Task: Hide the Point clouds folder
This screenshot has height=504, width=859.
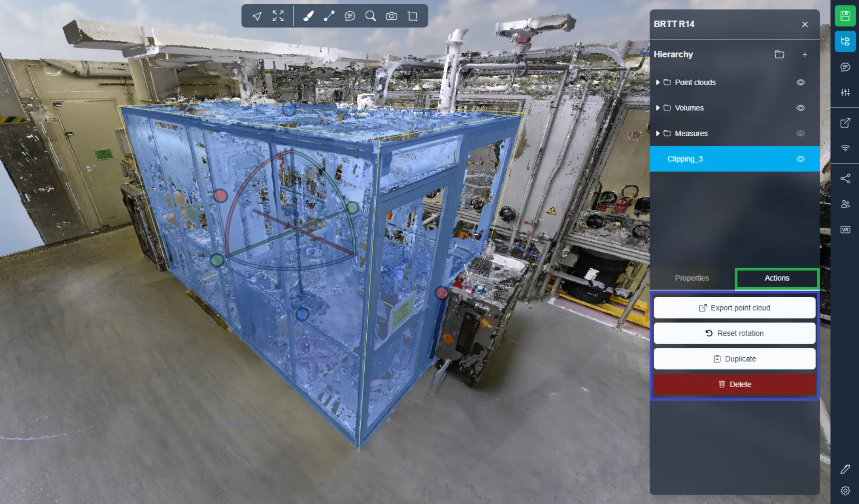Action: (x=800, y=83)
